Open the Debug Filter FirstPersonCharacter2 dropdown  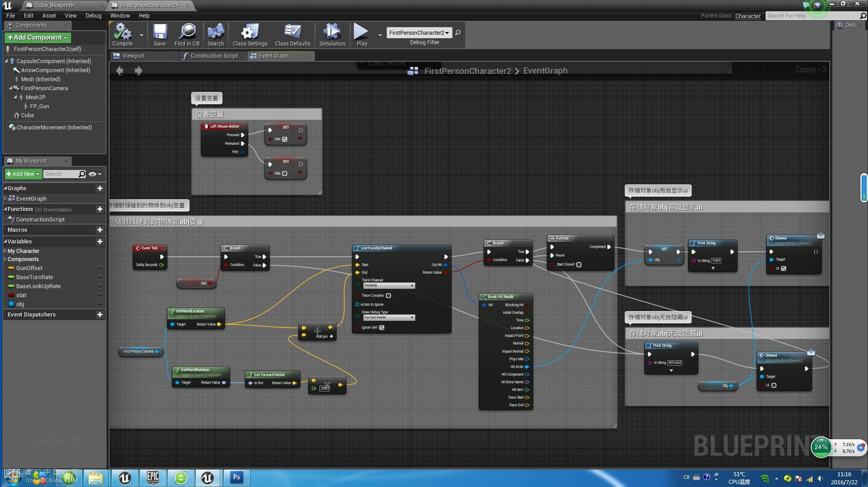pos(419,32)
